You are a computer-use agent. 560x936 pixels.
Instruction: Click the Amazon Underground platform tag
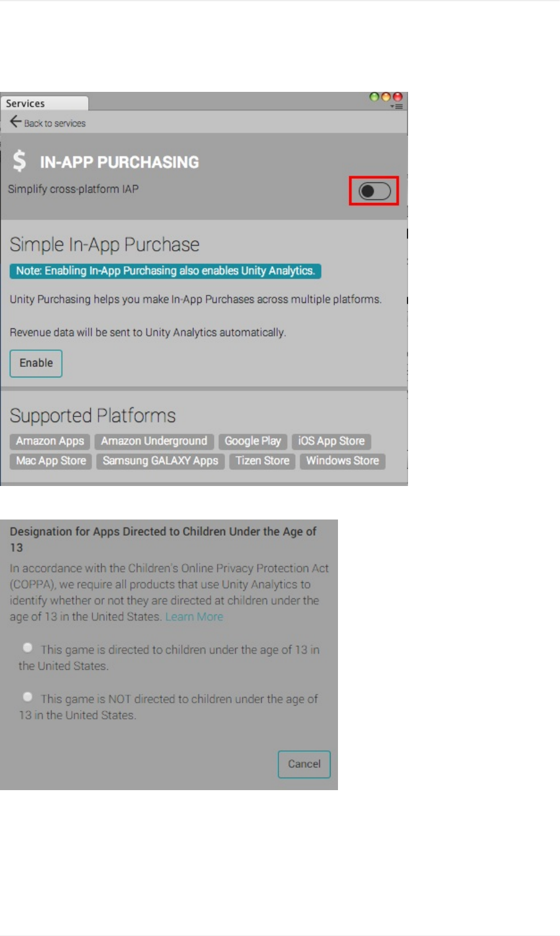154,441
